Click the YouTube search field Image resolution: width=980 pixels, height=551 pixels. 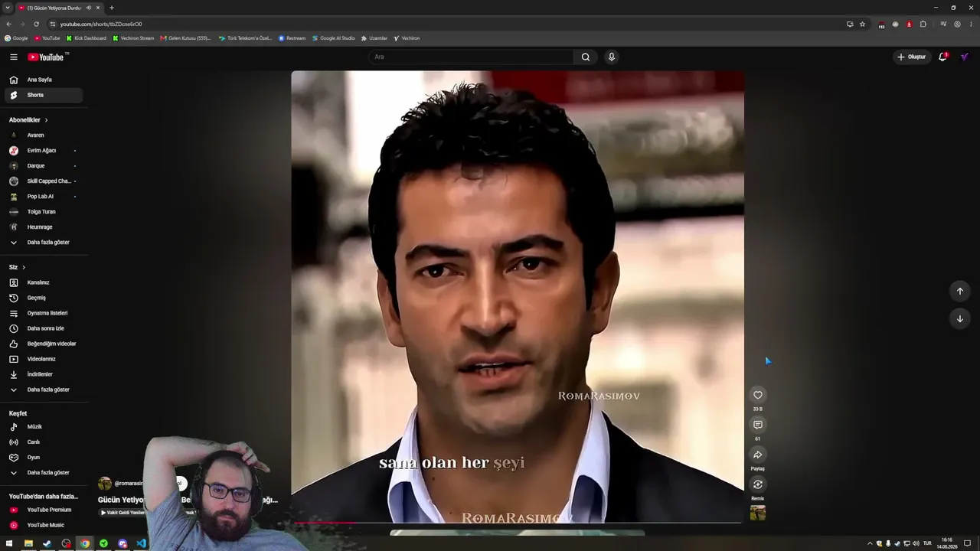tap(471, 57)
